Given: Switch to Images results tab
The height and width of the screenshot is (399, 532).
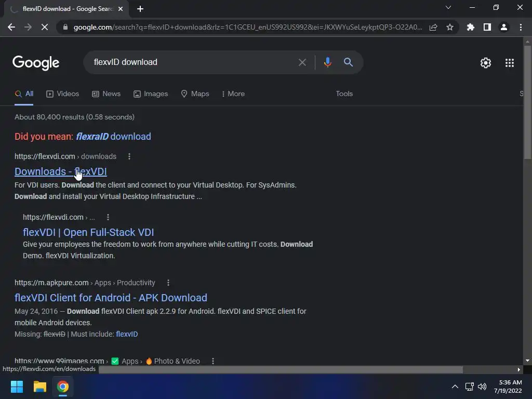Looking at the screenshot, I should point(151,94).
